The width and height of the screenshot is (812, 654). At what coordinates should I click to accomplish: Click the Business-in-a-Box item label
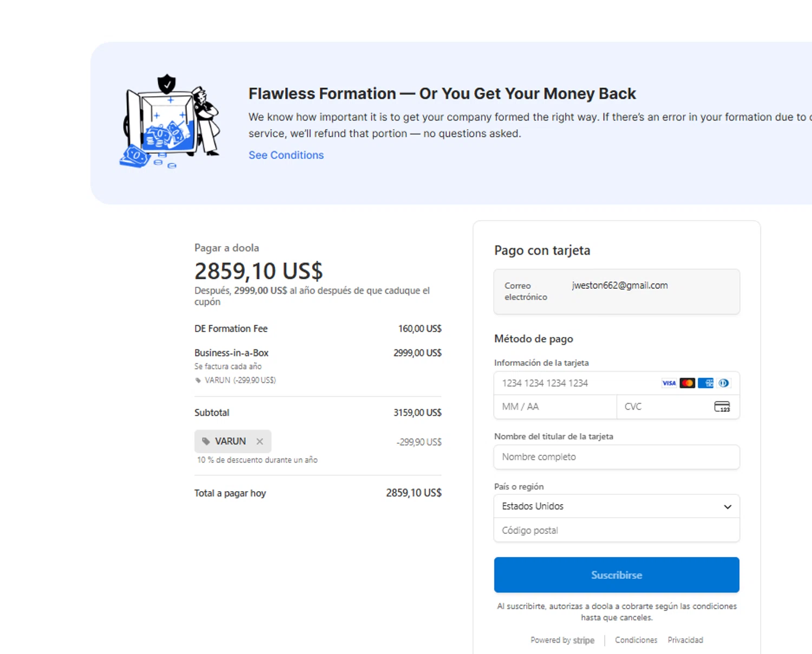231,353
